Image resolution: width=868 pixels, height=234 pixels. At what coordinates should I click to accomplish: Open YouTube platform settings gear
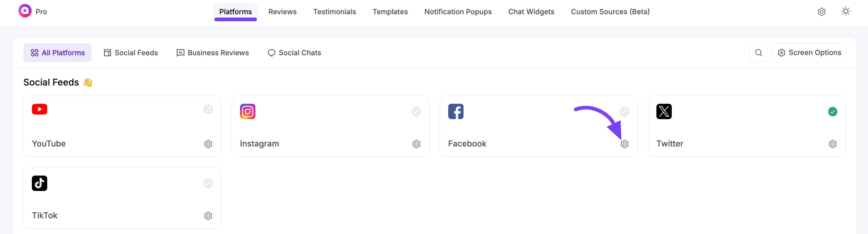(208, 144)
